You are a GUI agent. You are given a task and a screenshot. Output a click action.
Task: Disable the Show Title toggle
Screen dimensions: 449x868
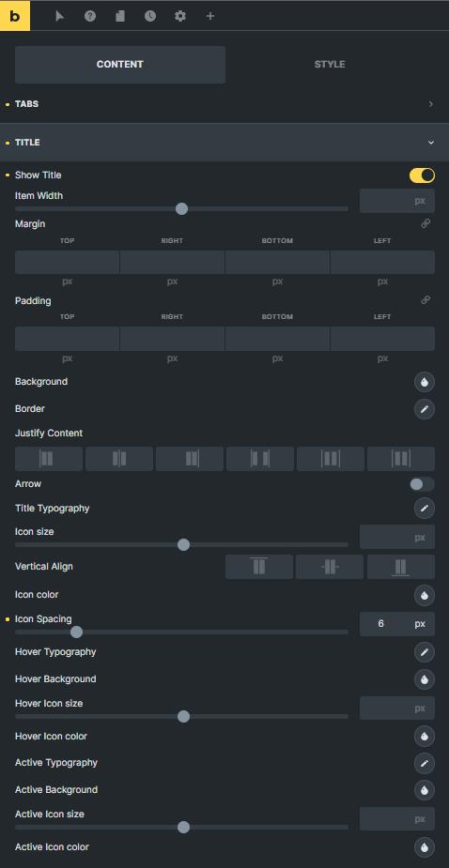[x=422, y=175]
